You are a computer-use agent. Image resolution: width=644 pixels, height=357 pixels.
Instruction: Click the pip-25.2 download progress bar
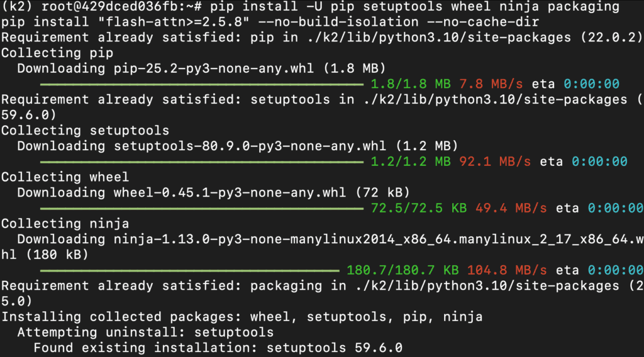point(201,84)
